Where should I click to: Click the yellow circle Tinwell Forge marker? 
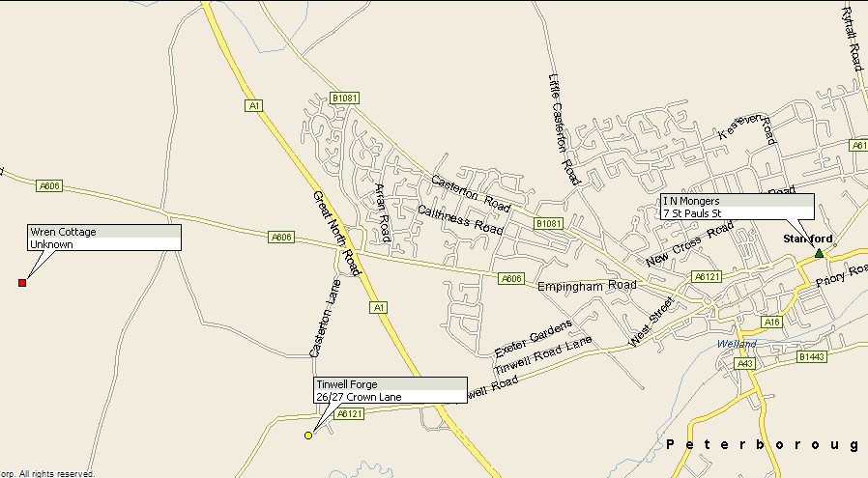click(308, 436)
